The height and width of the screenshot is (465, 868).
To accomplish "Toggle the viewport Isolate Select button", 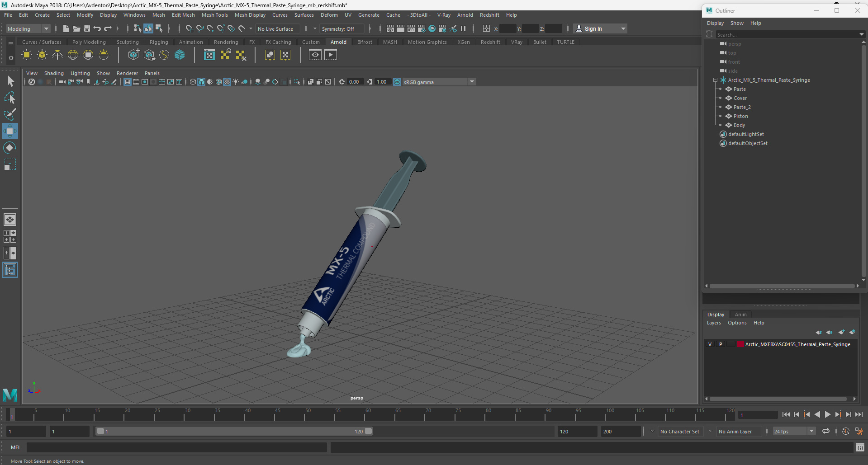I will [x=297, y=82].
